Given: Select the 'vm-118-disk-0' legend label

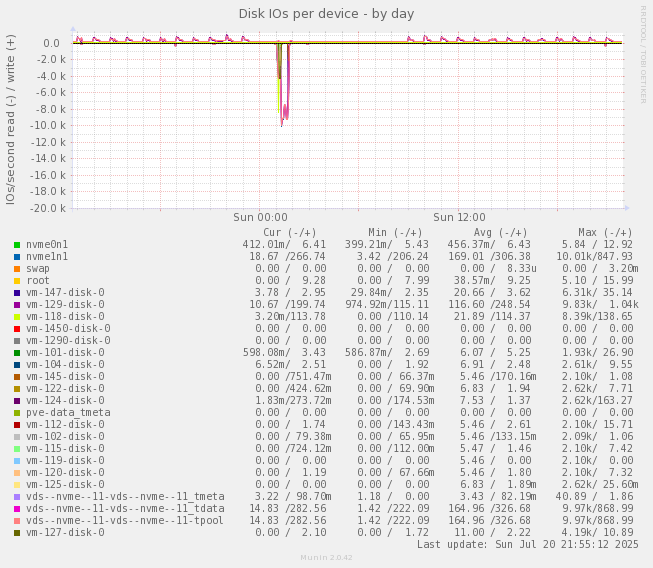Looking at the screenshot, I should 65,316.
